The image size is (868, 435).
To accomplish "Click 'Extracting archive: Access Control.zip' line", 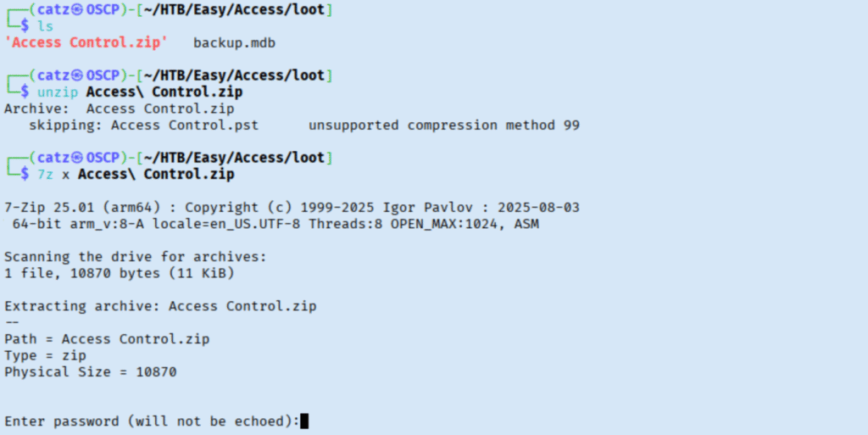I will pyautogui.click(x=160, y=306).
